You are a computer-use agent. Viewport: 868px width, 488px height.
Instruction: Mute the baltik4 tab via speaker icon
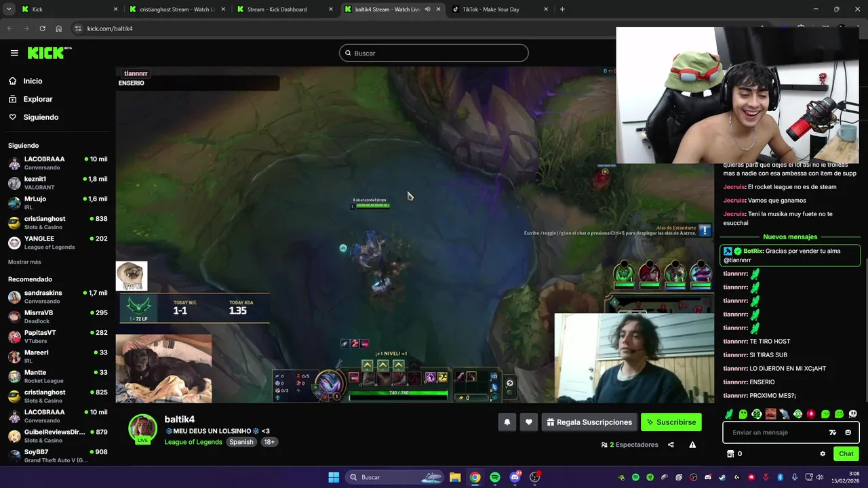tap(427, 9)
